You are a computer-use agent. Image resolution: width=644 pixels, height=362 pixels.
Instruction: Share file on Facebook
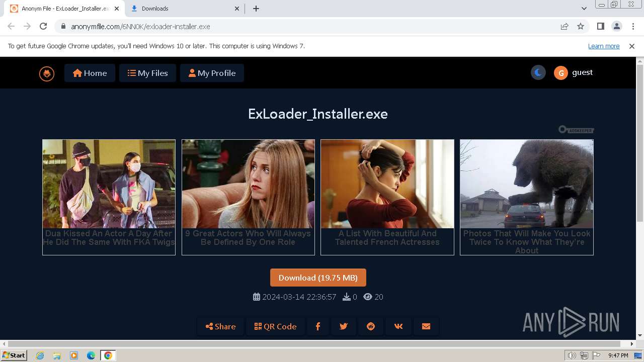pyautogui.click(x=318, y=326)
